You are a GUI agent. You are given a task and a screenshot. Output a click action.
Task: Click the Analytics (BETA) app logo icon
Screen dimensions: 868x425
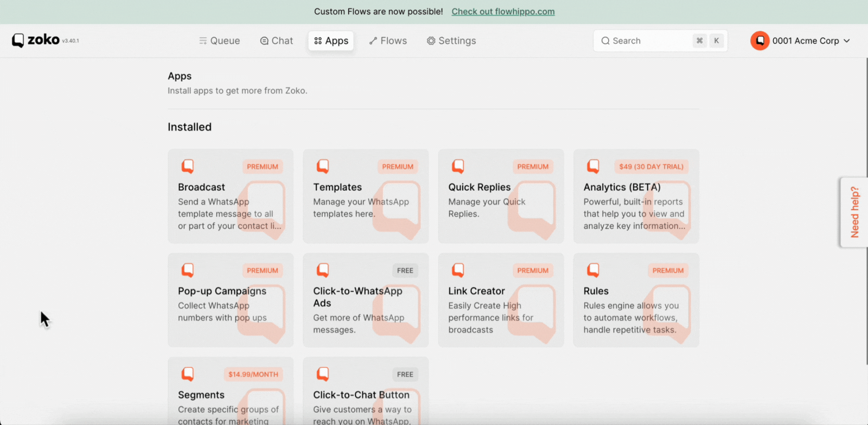(593, 166)
